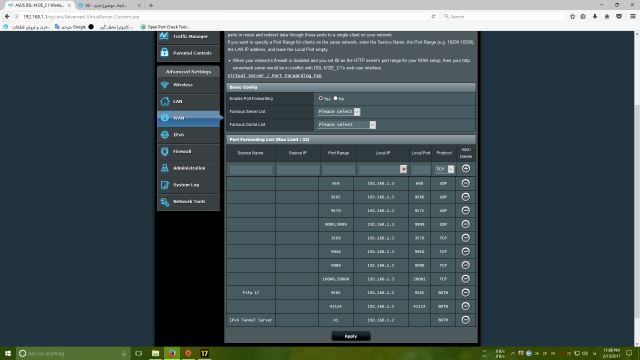Select Yes for Enable Port Forwarding
640x360 pixels.
tap(321, 98)
